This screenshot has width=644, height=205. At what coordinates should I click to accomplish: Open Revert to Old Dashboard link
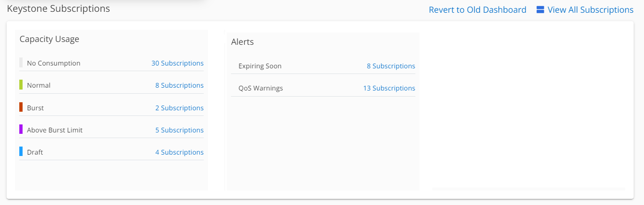(x=477, y=10)
